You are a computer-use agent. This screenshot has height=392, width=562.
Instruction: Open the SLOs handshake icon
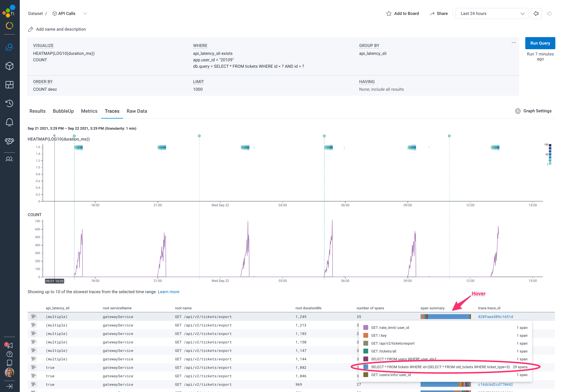point(9,141)
